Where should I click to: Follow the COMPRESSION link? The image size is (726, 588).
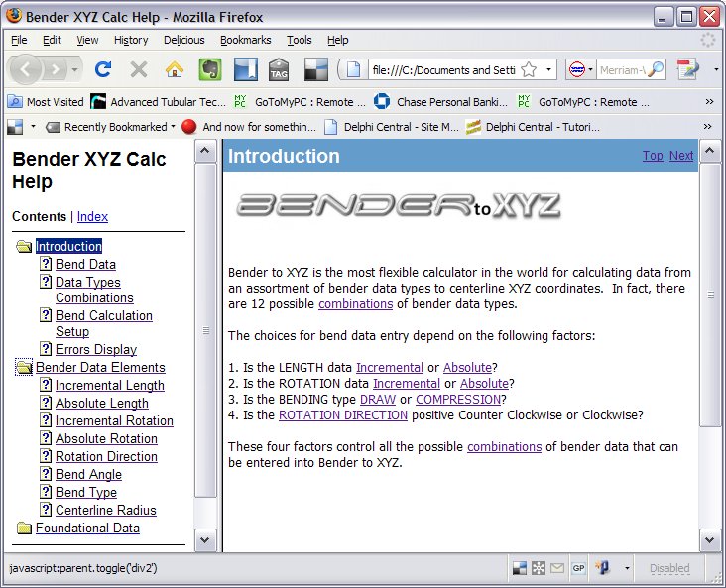(457, 400)
